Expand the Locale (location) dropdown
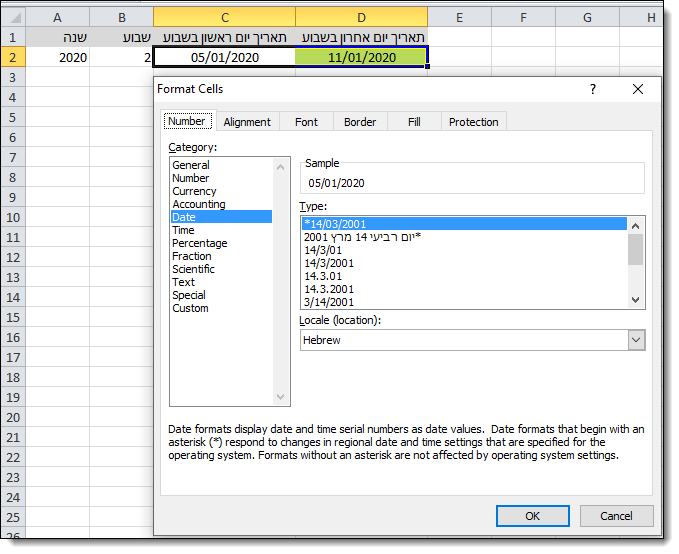 point(636,340)
